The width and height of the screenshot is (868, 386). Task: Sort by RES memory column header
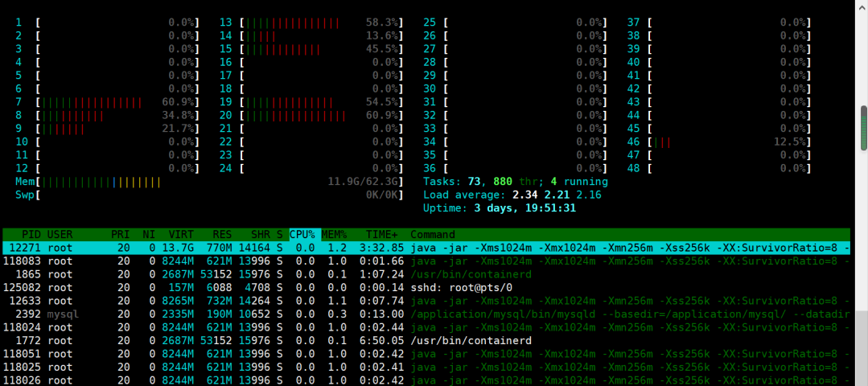pos(222,235)
